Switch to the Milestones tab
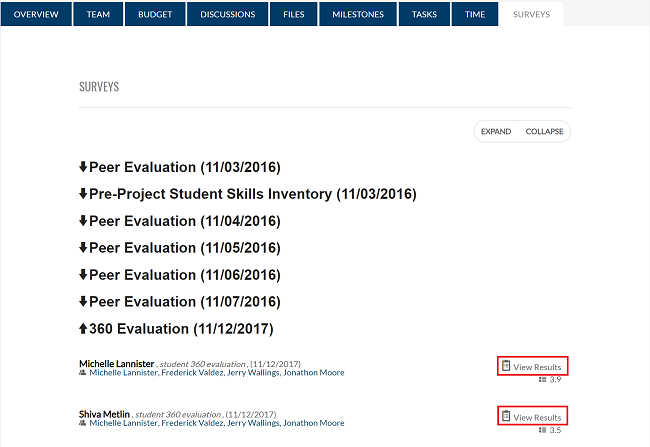Screen dimensions: 650x447 tap(358, 14)
